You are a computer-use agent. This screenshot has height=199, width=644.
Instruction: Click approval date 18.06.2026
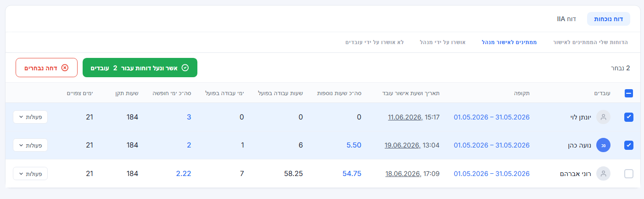click(x=403, y=174)
